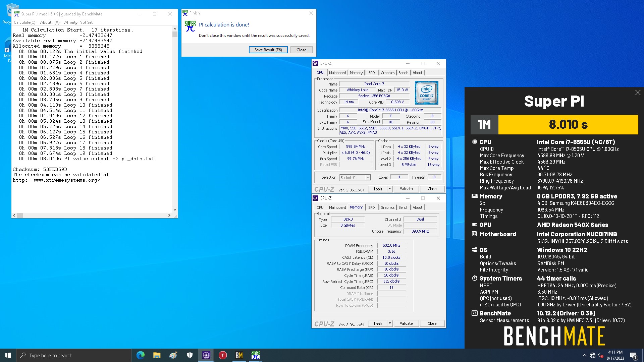The width and height of the screenshot is (644, 362).
Task: Click Validate button in top CPU-Z
Action: (x=406, y=189)
